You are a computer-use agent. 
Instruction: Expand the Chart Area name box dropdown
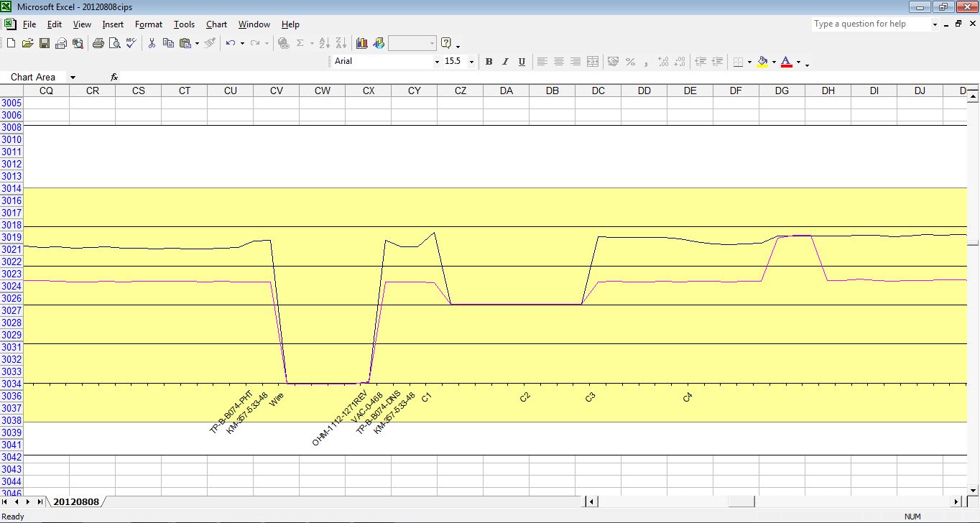73,77
